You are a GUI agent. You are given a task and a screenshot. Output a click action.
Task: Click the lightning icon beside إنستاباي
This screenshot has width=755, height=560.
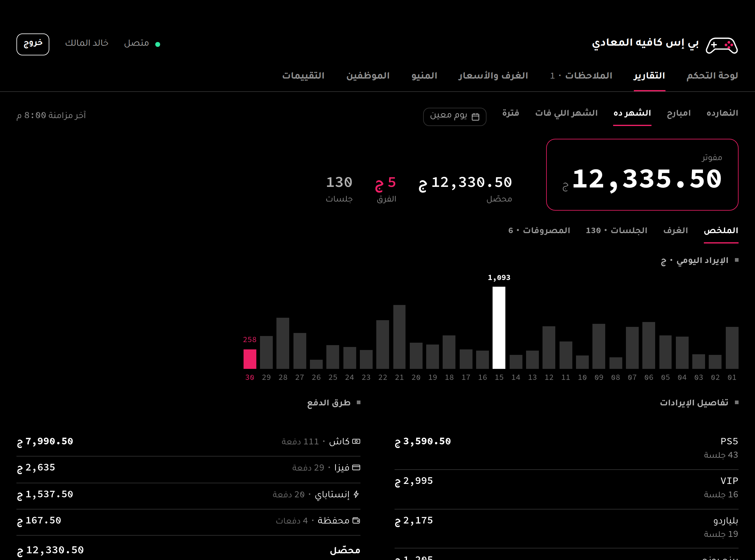tap(356, 494)
